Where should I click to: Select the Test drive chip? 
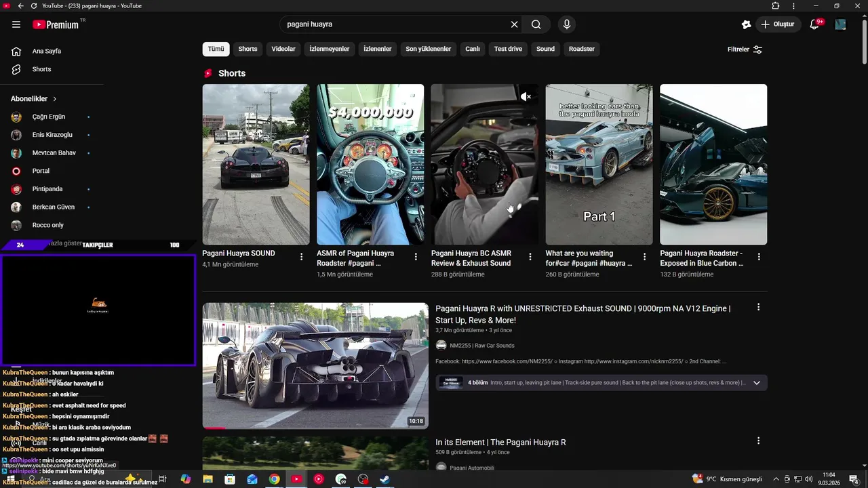coord(508,49)
